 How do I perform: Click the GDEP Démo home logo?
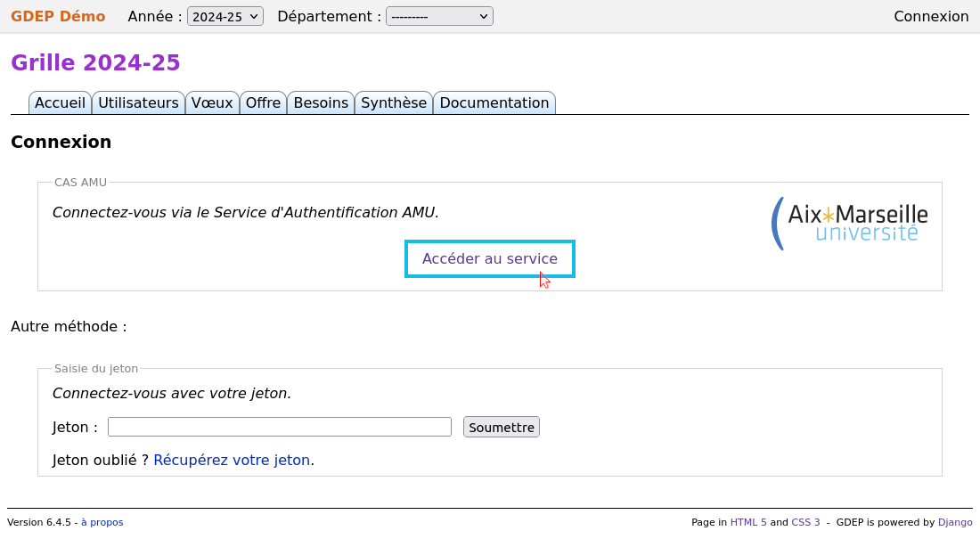(57, 16)
